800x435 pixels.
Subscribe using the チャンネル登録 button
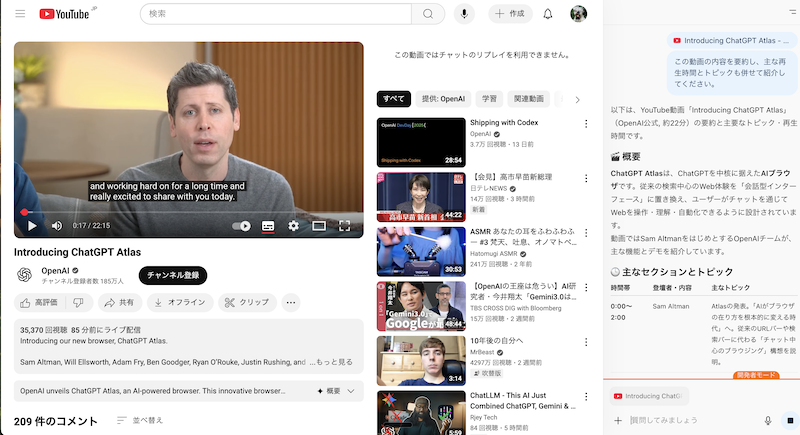[173, 275]
